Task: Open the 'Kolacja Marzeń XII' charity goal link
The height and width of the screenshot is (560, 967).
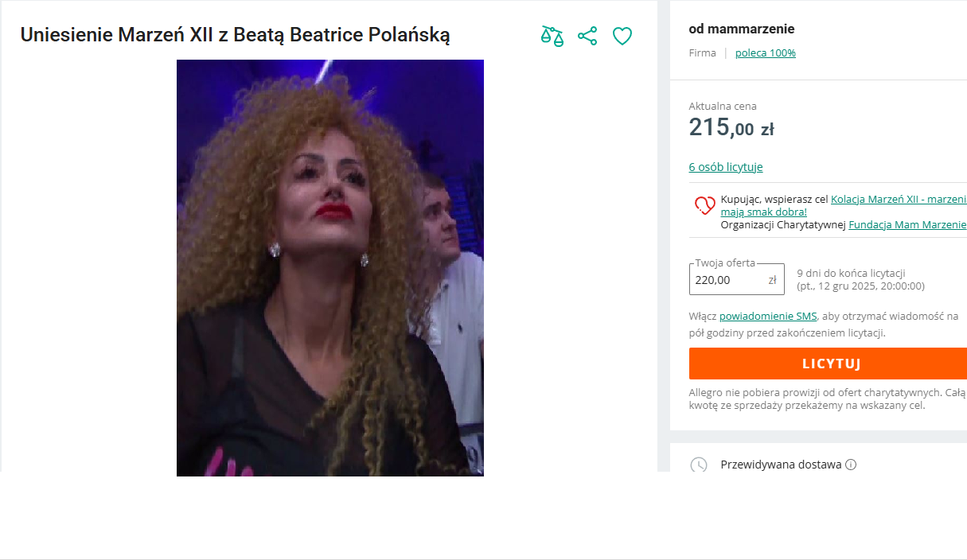Action: click(x=898, y=199)
